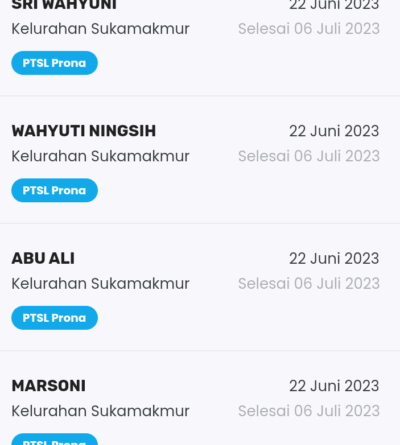Tap PTSL Prona tag under MARSONI
The image size is (400, 445).
(55, 439)
